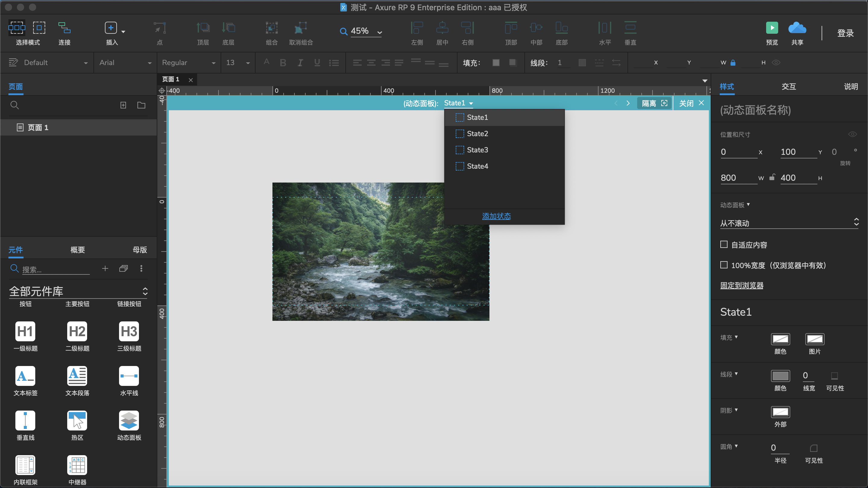Viewport: 868px width, 488px height.
Task: Click the Pin to Browser link
Action: click(742, 285)
